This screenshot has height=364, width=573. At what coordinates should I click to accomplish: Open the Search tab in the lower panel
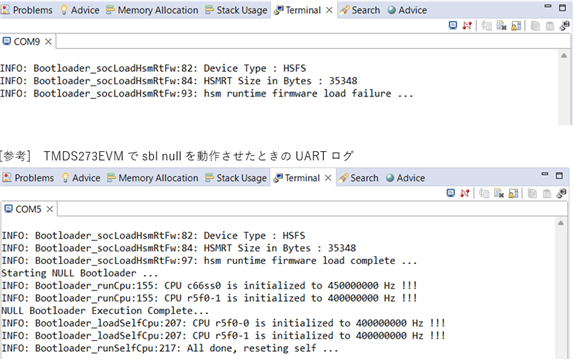[x=358, y=178]
